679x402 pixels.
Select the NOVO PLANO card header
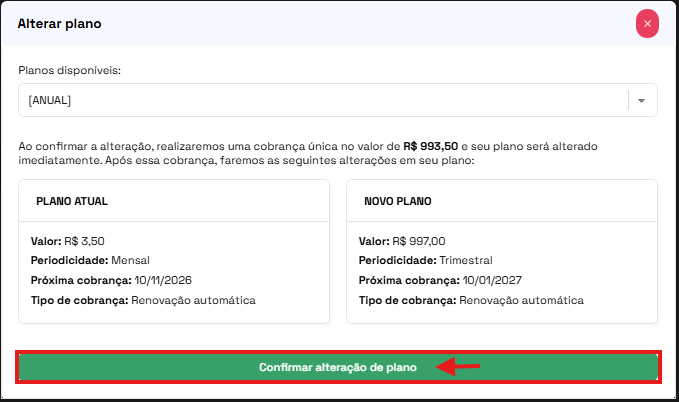tap(397, 201)
